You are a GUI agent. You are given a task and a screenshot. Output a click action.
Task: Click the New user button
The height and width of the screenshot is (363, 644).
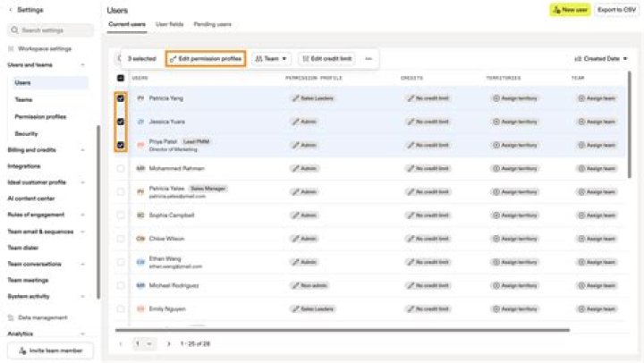[x=570, y=10]
